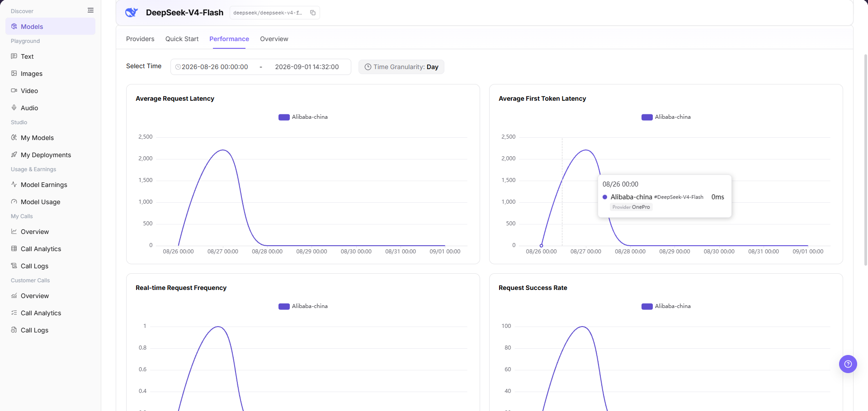Image resolution: width=868 pixels, height=411 pixels.
Task: Open the Overview tab of the model
Action: tap(274, 39)
